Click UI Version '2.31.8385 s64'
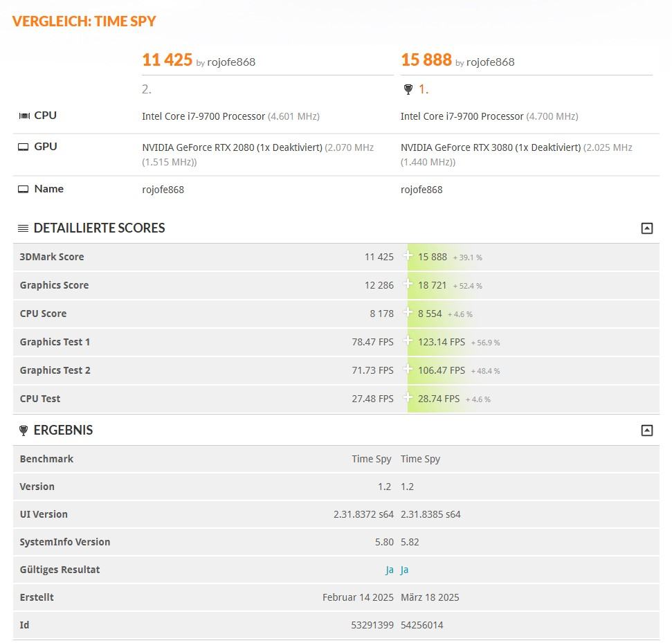The image size is (672, 643). pos(430,514)
